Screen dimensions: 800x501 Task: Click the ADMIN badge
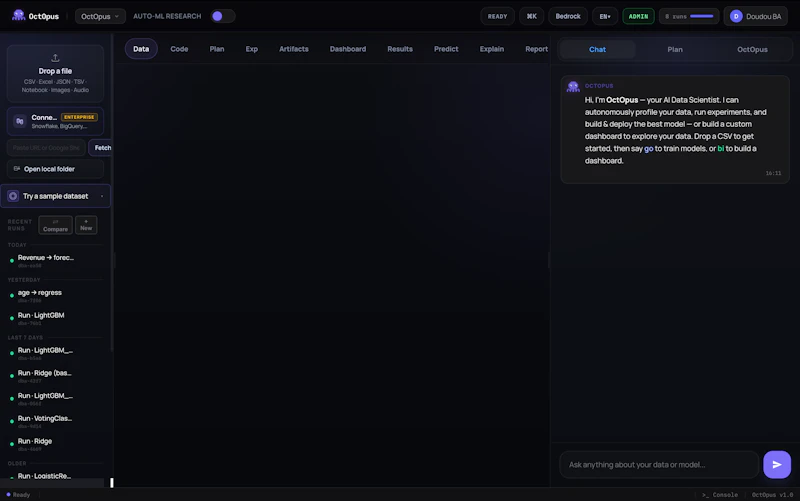[x=638, y=16]
